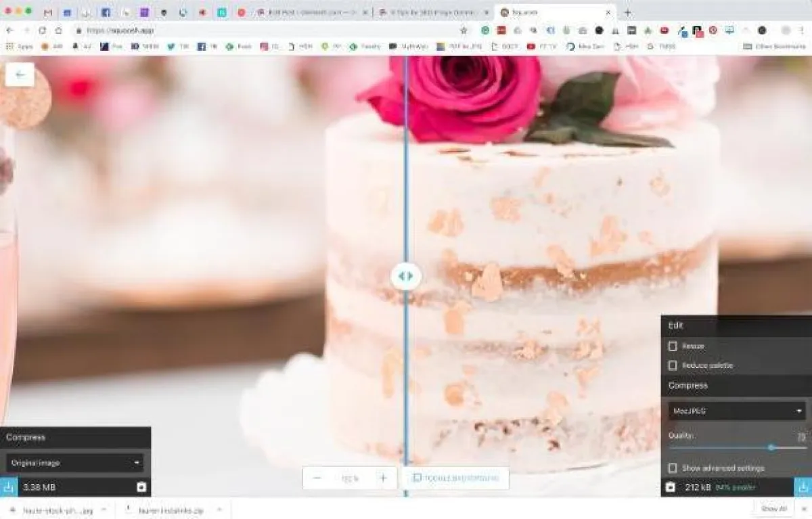The image size is (812, 519).
Task: Copy left panel settings via icon beside 3.38 MB
Action: (141, 487)
